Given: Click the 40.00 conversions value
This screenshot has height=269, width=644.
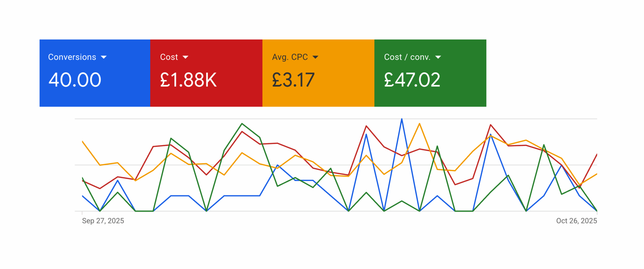Looking at the screenshot, I should pos(75,80).
